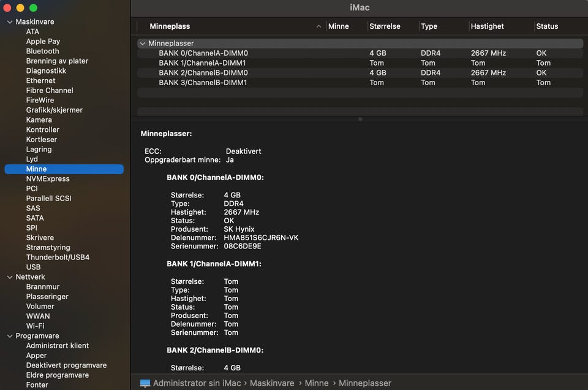Click the iMac computer icon in path bar
This screenshot has height=390, width=588.
tap(145, 383)
